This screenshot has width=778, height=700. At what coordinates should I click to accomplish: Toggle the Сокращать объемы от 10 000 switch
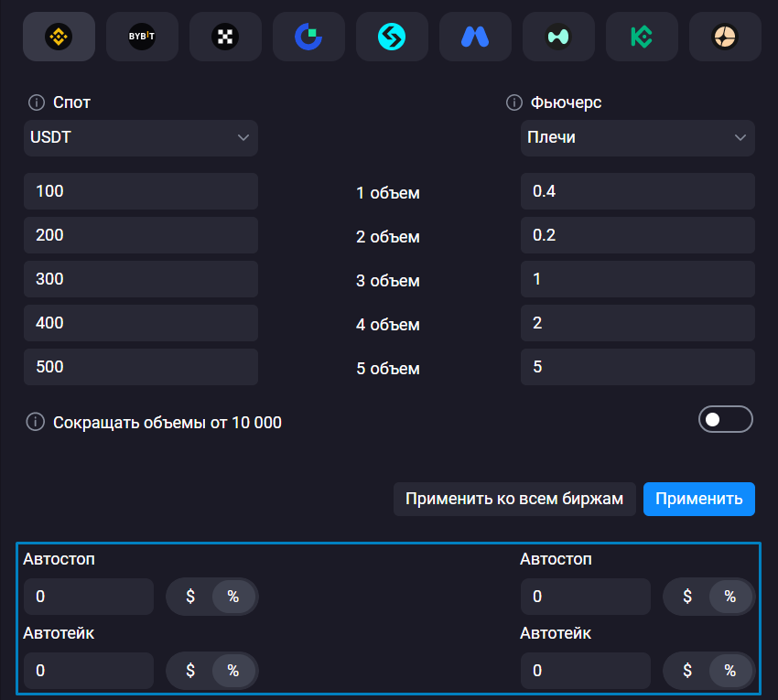pyautogui.click(x=726, y=420)
